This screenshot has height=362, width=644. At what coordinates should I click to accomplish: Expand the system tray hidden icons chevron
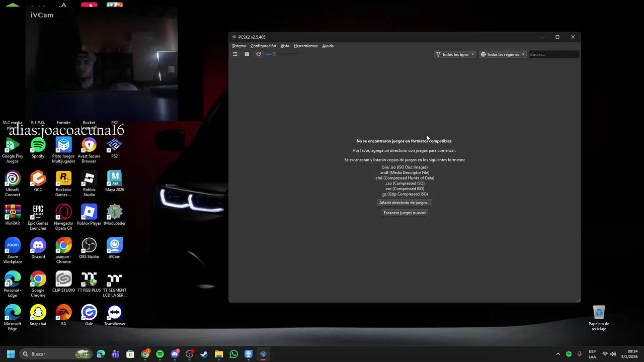point(558,354)
